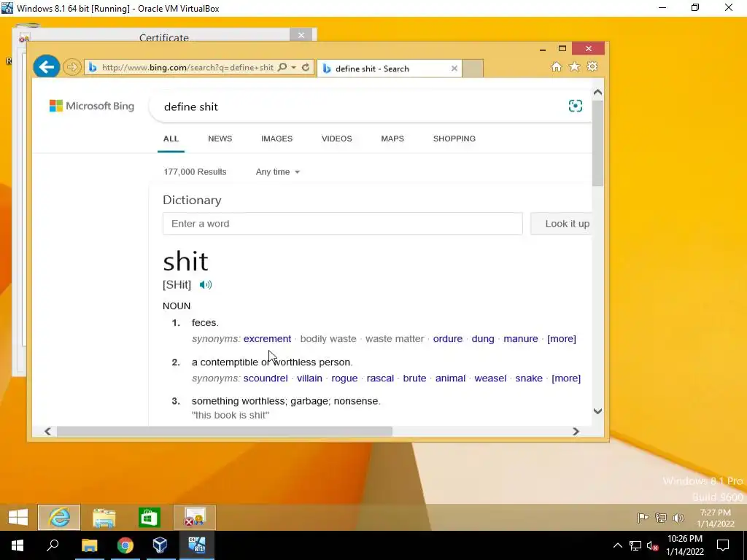Image resolution: width=747 pixels, height=560 pixels.
Task: Click the greyed forward arrow in IE
Action: pyautogui.click(x=72, y=67)
